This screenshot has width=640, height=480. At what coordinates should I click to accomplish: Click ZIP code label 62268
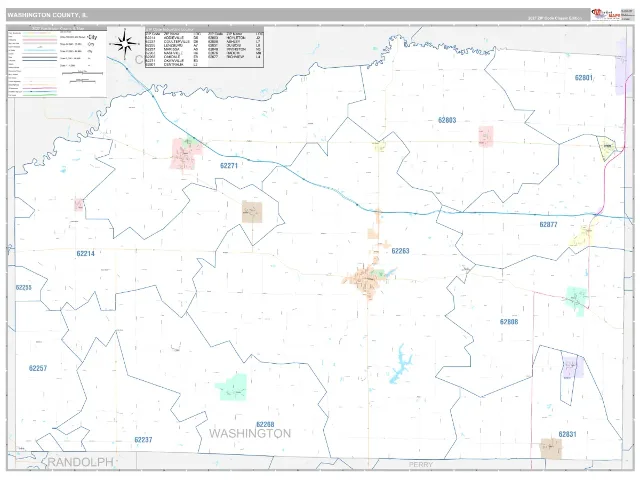(265, 424)
